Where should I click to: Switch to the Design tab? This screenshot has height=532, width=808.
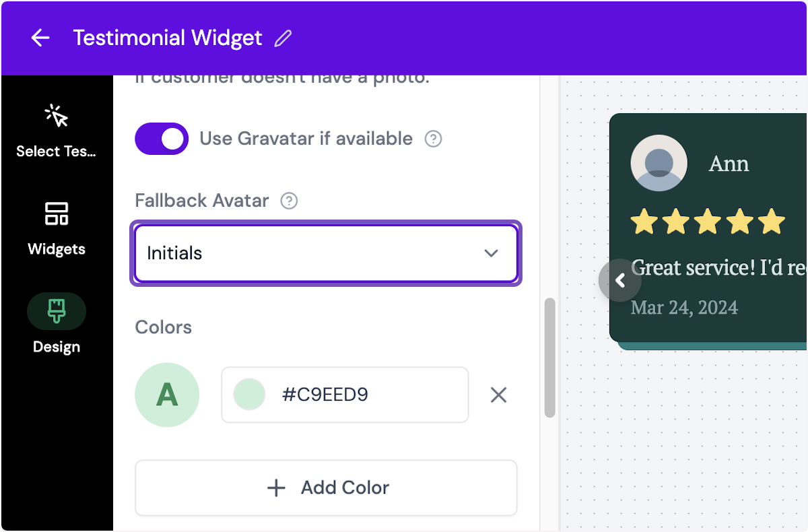click(57, 323)
